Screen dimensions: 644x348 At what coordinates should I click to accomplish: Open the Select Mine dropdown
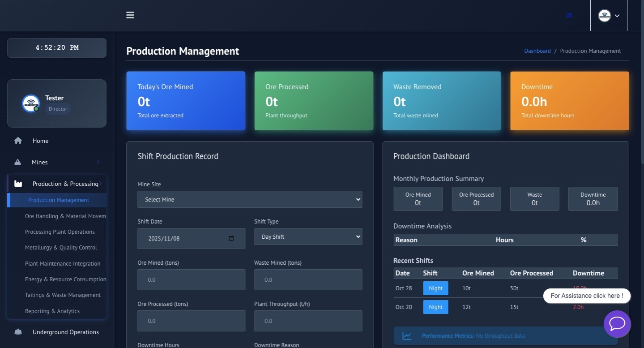pos(250,199)
